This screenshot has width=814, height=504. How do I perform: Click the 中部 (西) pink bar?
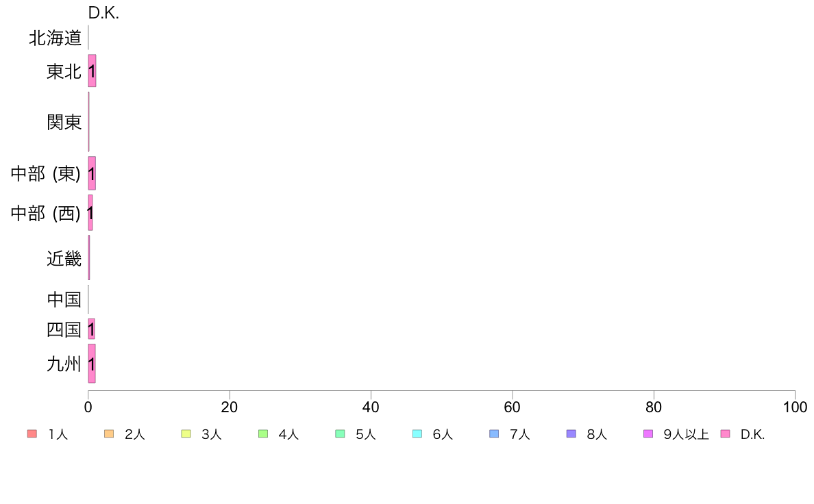pyautogui.click(x=90, y=212)
